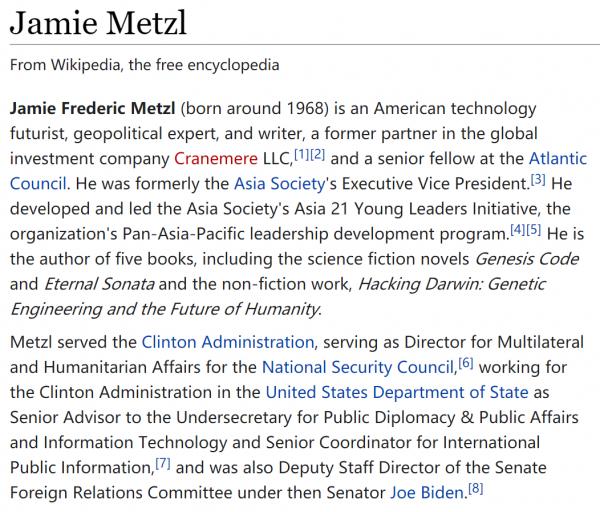Open citation [3] after Executive Vice President
600x512 pixels.
pos(537,178)
